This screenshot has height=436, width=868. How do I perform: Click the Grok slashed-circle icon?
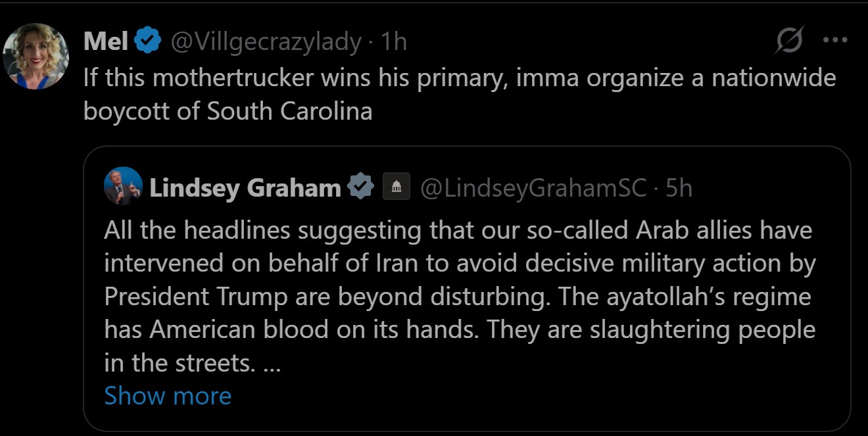788,41
